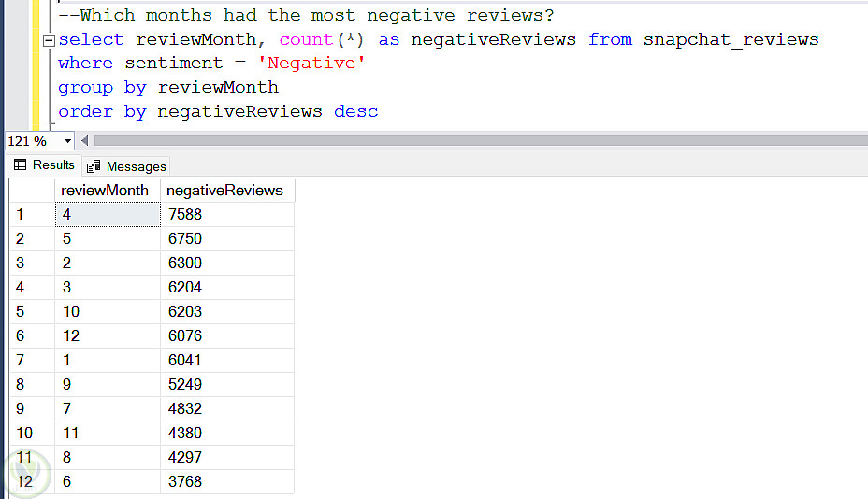Viewport: 868px width, 499px height.
Task: Select row header number 3
Action: (32, 264)
